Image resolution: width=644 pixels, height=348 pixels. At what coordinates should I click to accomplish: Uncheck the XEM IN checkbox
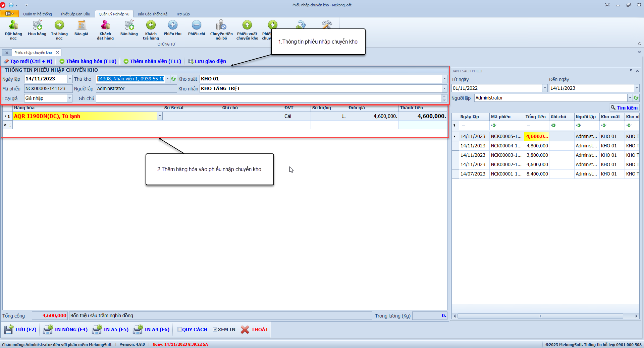pyautogui.click(x=215, y=330)
